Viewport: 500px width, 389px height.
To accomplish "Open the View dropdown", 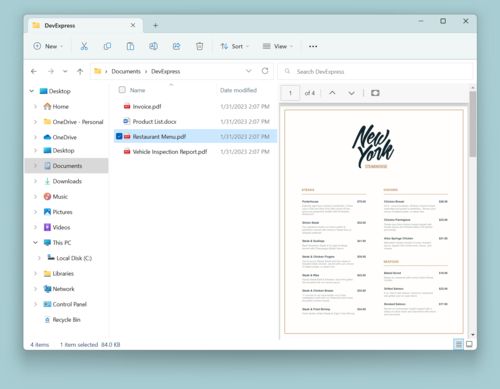I will click(278, 46).
